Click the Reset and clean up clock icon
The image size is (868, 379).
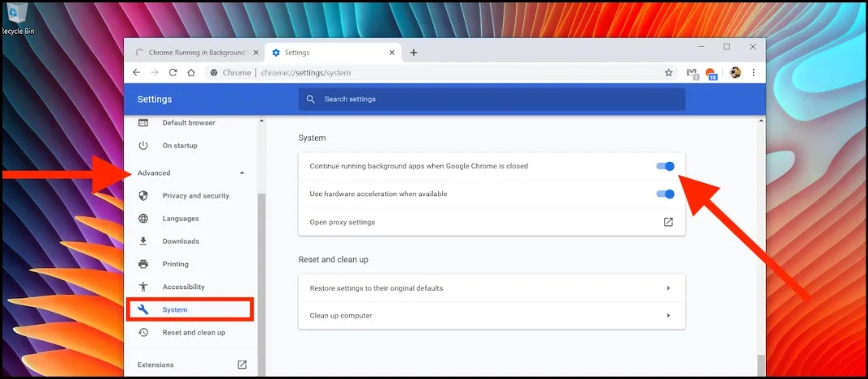click(143, 333)
